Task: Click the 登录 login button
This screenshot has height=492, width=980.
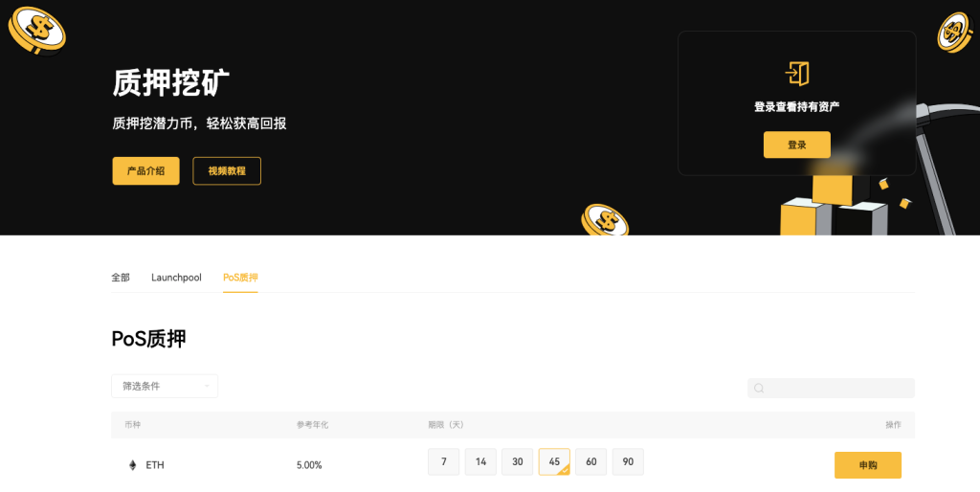Action: coord(797,145)
